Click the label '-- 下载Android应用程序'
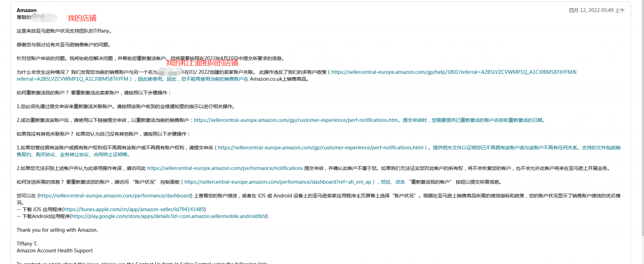644x264 pixels. (43, 216)
